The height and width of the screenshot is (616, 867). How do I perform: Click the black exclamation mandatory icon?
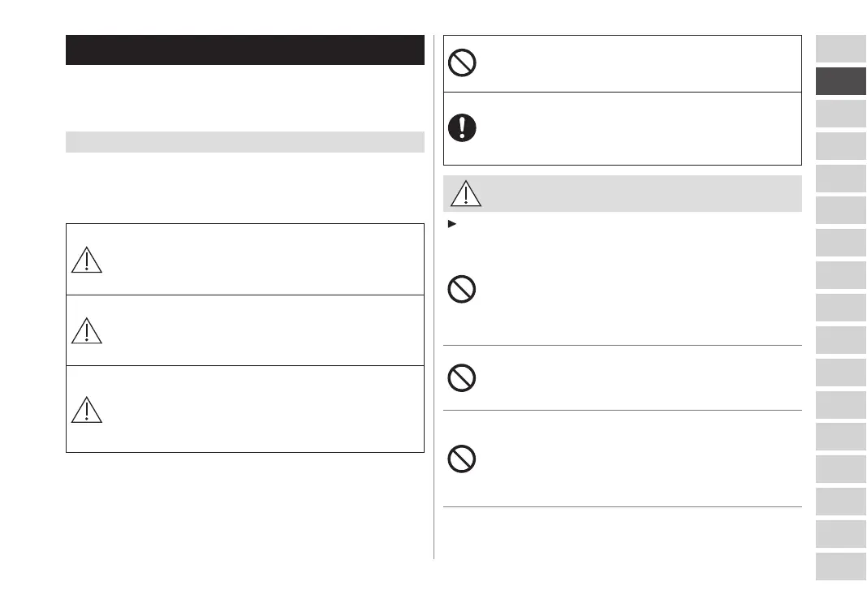point(463,128)
